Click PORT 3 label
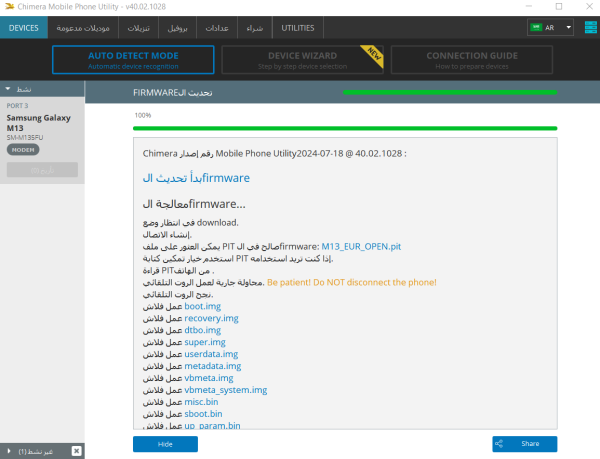The height and width of the screenshot is (459, 600). 17,106
